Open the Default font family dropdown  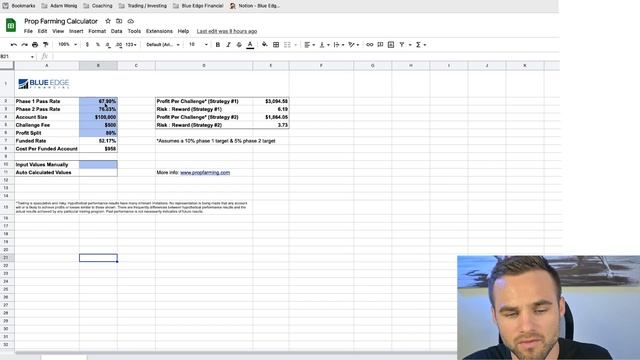(163, 44)
